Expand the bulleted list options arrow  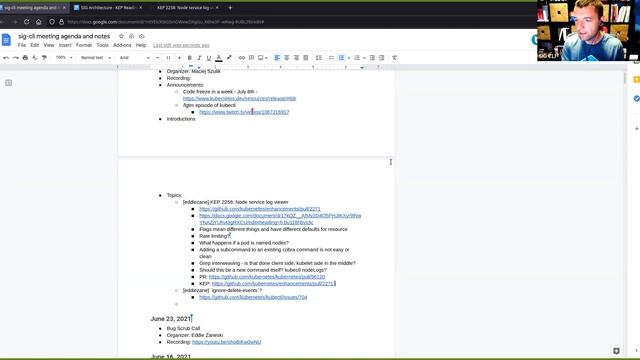[349, 58]
